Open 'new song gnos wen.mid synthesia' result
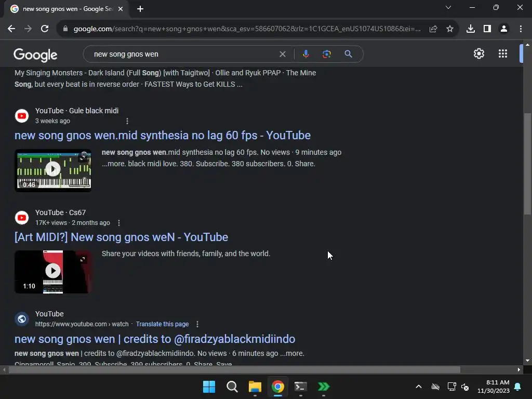Screen dimensions: 532x399 click(163, 136)
